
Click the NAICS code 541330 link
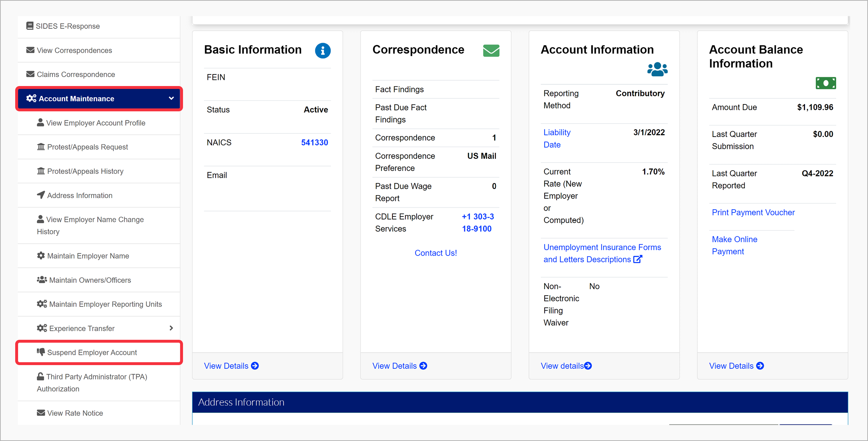314,142
